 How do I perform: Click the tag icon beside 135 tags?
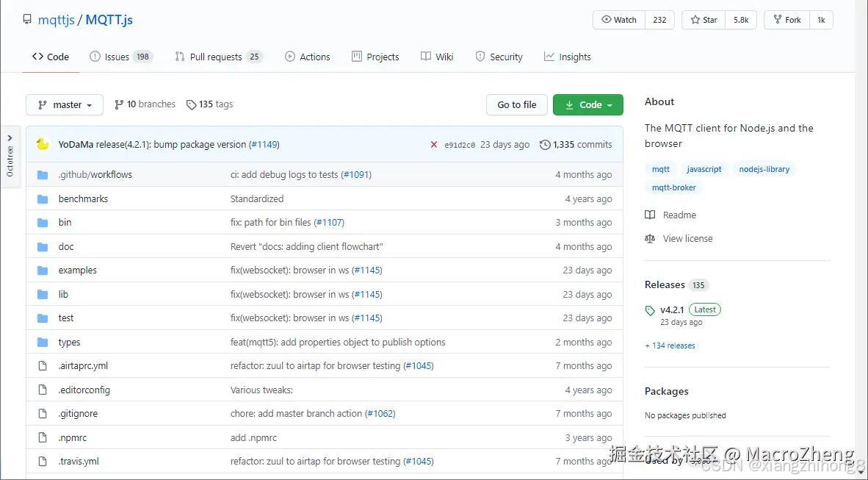point(191,104)
